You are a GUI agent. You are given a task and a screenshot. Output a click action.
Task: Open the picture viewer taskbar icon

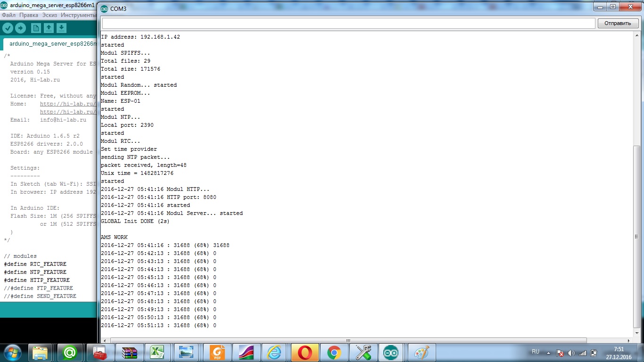coord(186,353)
